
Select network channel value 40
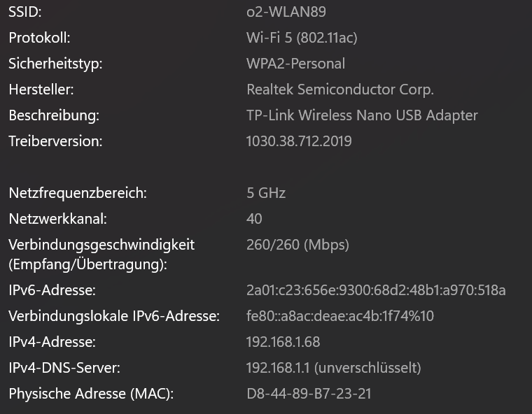[254, 219]
